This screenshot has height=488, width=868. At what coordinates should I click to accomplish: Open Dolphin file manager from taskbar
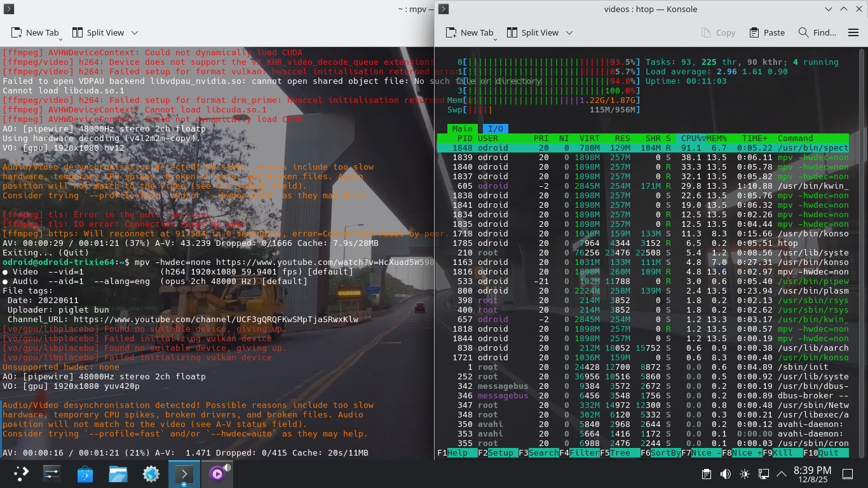click(118, 473)
